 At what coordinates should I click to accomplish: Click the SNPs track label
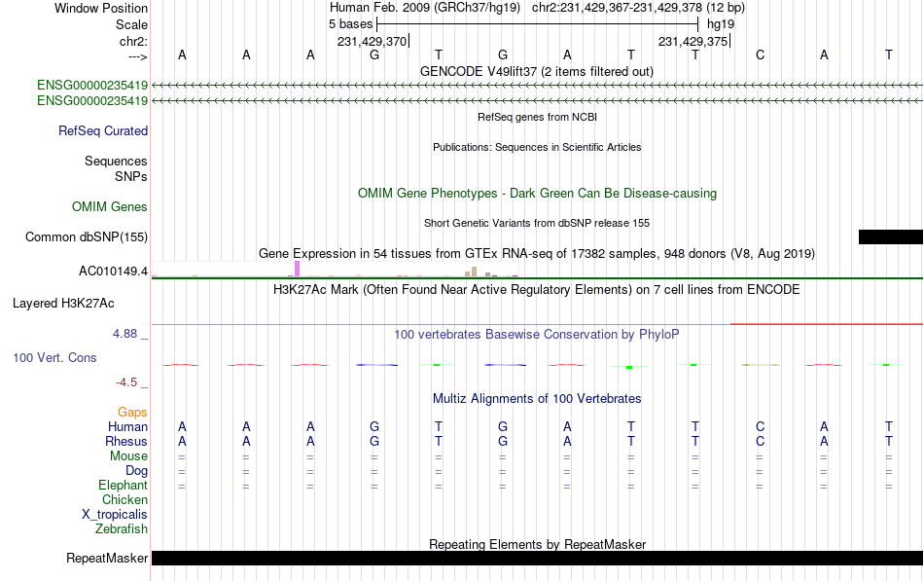point(131,176)
